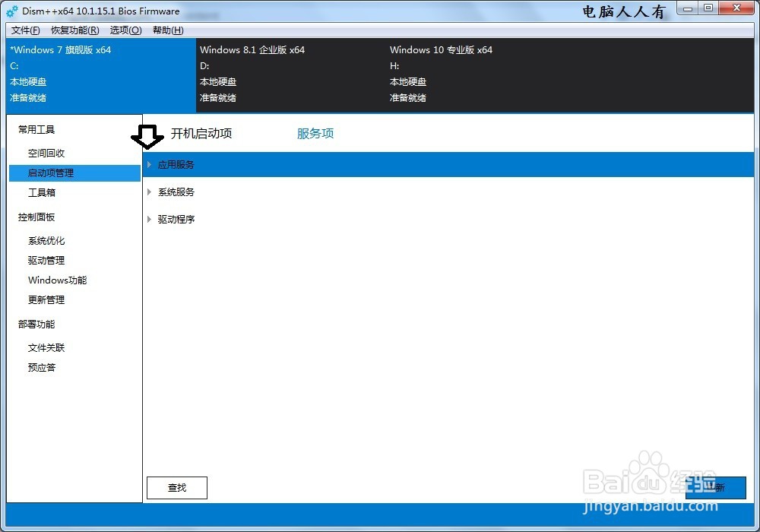Click the 控制面板 section header
760x532 pixels.
[36, 217]
